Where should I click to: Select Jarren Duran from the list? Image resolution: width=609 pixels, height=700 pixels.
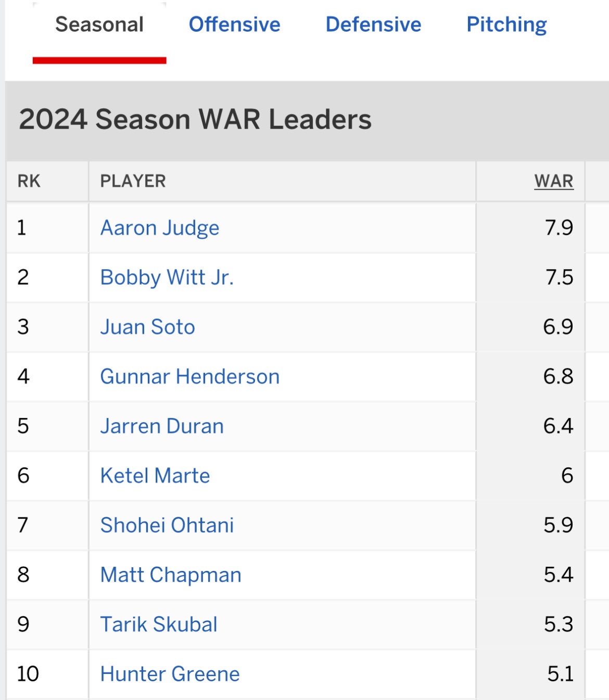point(162,426)
